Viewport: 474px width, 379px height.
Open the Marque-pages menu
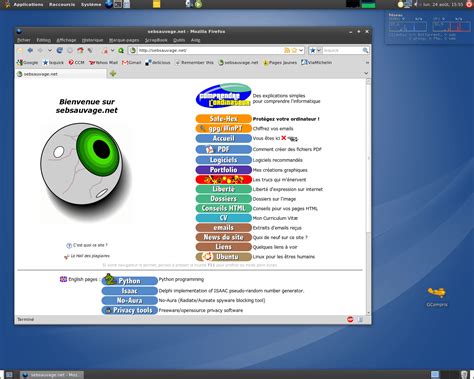coord(124,40)
